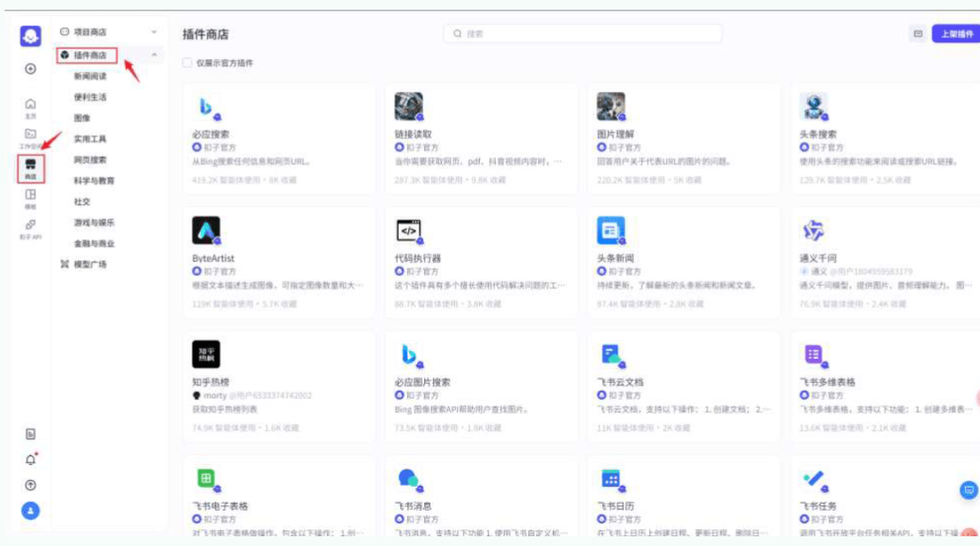Open the 商店 store icon in sidebar
The image size is (980, 546).
[x=31, y=168]
